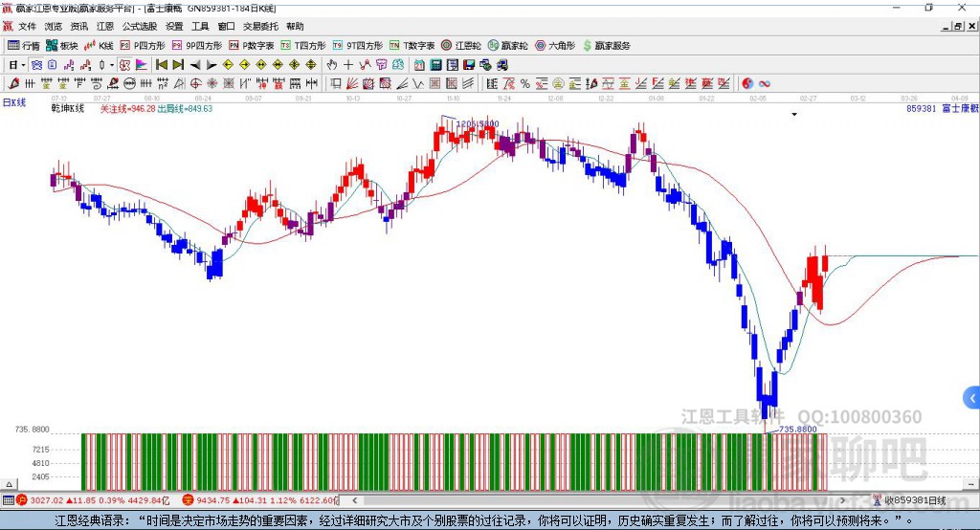Click the status bar grid icon

click(x=8, y=500)
